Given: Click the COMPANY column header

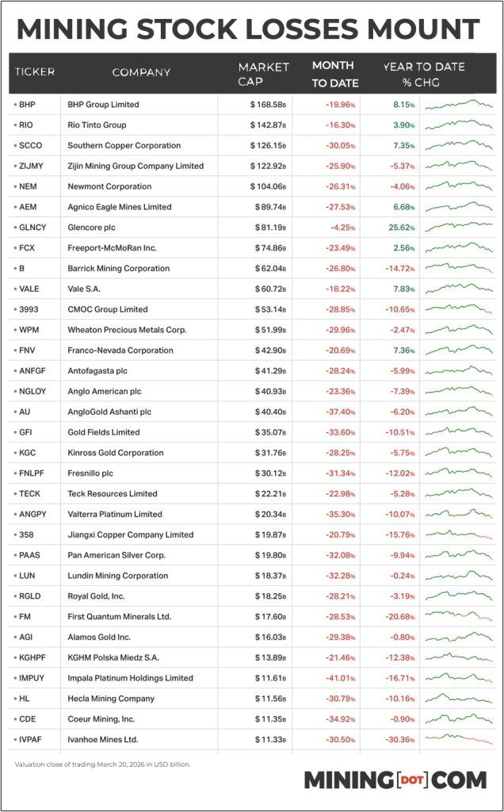Looking at the screenshot, I should [141, 72].
